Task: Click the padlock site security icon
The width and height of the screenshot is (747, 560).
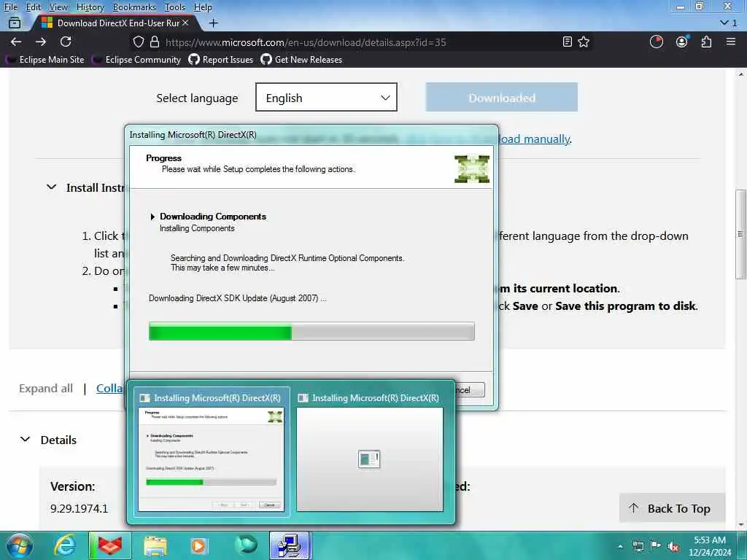Action: (x=155, y=42)
